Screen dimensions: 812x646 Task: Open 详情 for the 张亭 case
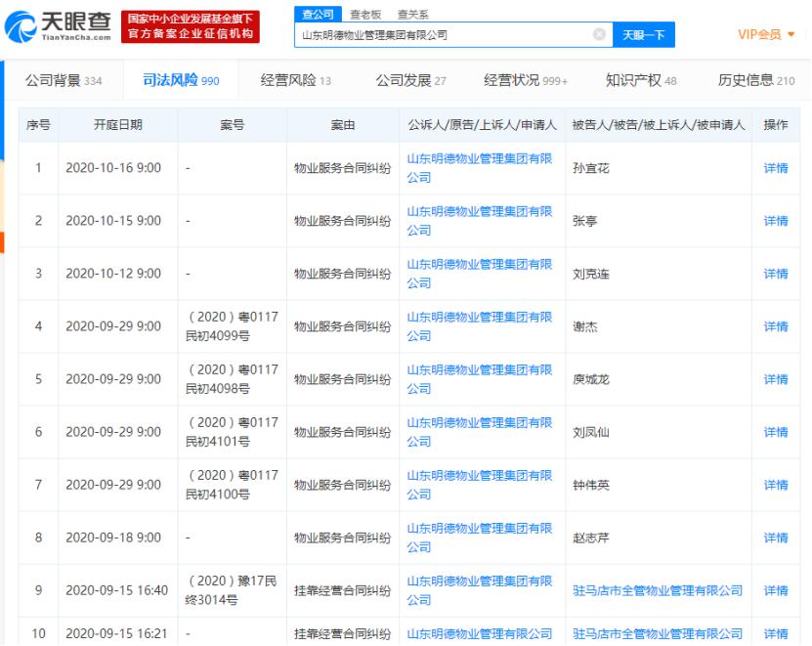pyautogui.click(x=776, y=221)
